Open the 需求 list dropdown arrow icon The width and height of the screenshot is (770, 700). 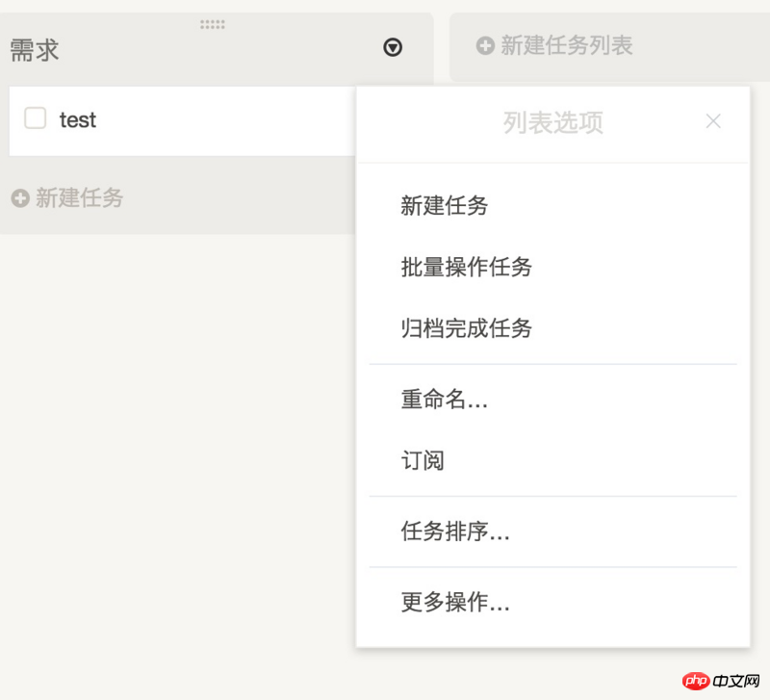coord(393,47)
